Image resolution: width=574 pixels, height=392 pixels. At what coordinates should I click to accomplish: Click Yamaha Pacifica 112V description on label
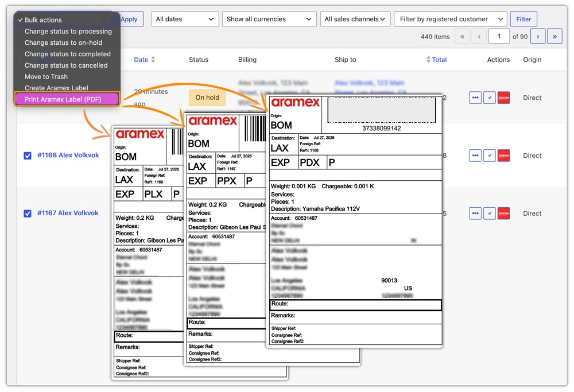(331, 209)
